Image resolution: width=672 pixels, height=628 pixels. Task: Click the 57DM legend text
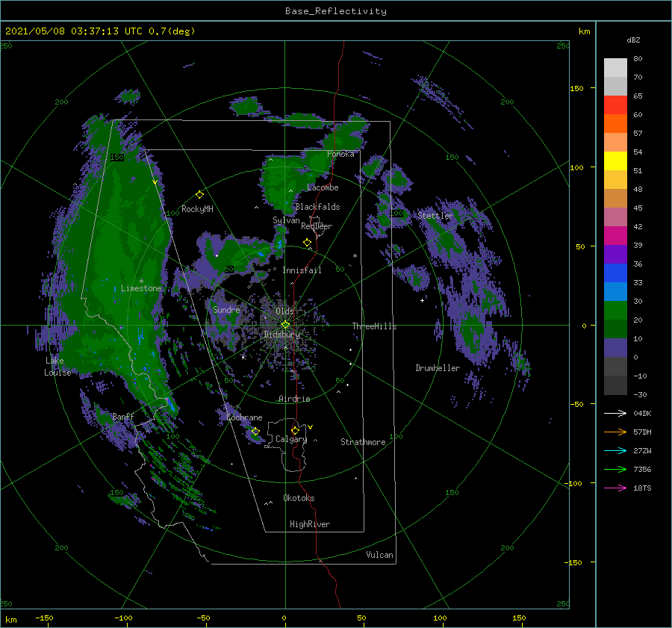642,432
